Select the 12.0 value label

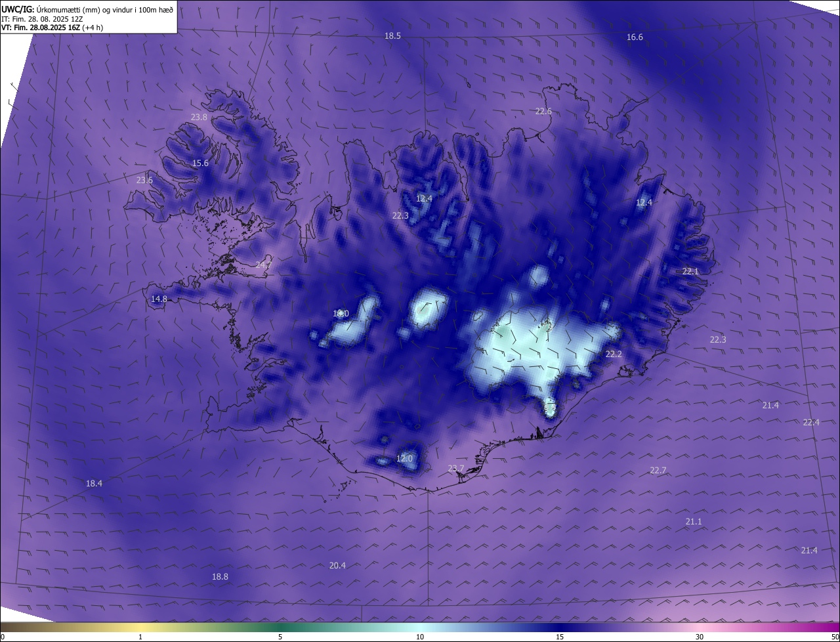[x=404, y=459]
